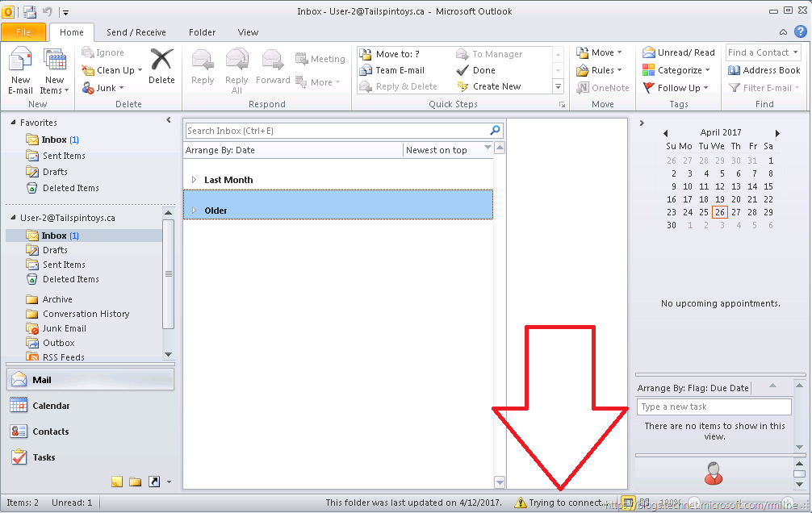
Task: Toggle Unread/Read status button
Action: [x=678, y=52]
